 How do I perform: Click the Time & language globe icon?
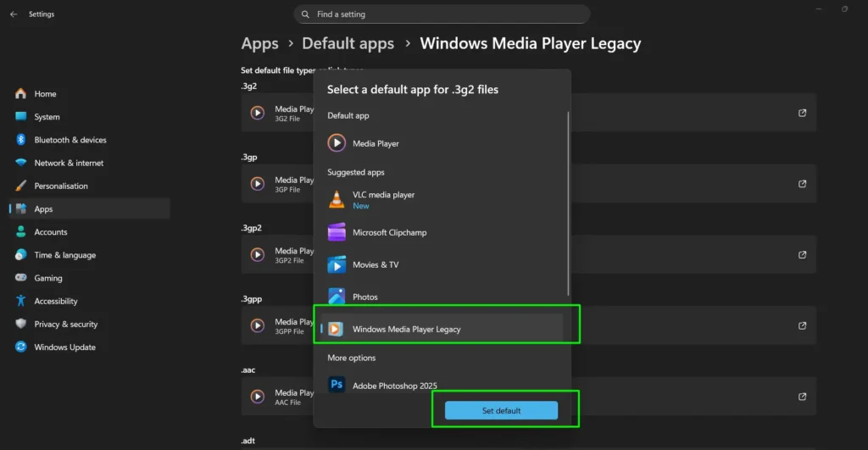(x=21, y=254)
